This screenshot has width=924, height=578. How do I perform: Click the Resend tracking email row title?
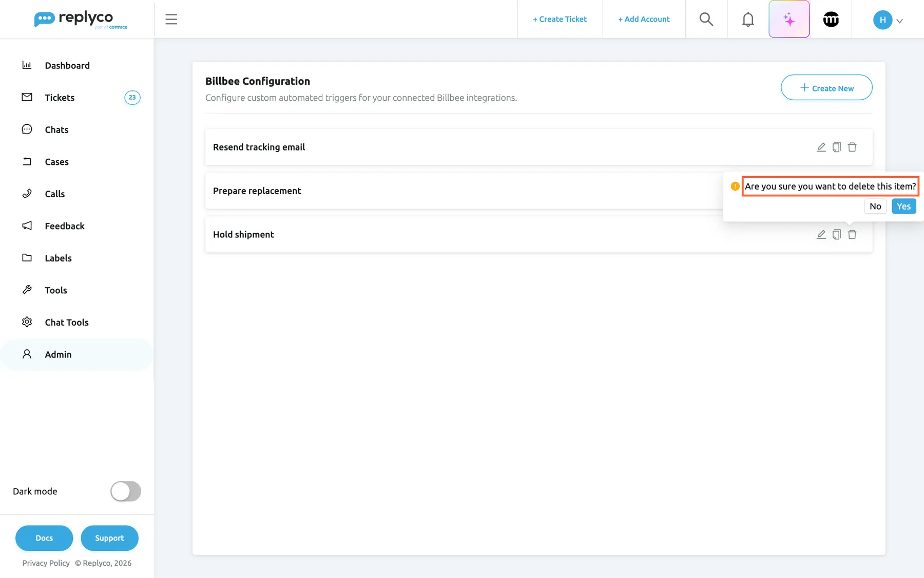pos(259,147)
